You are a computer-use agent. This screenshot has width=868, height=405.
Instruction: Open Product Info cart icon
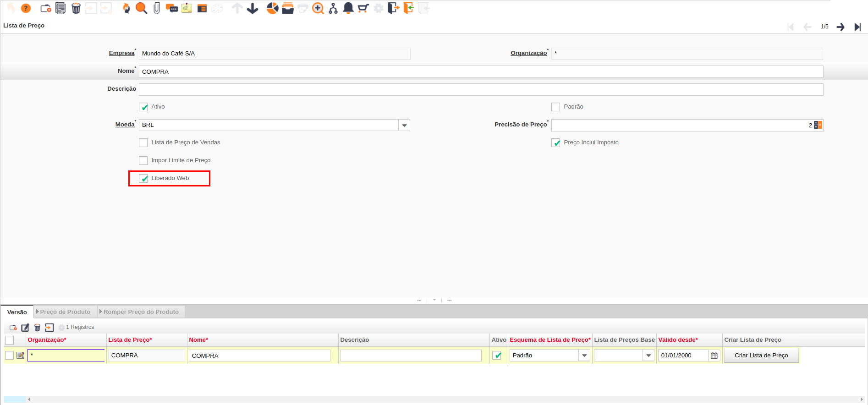coord(363,8)
